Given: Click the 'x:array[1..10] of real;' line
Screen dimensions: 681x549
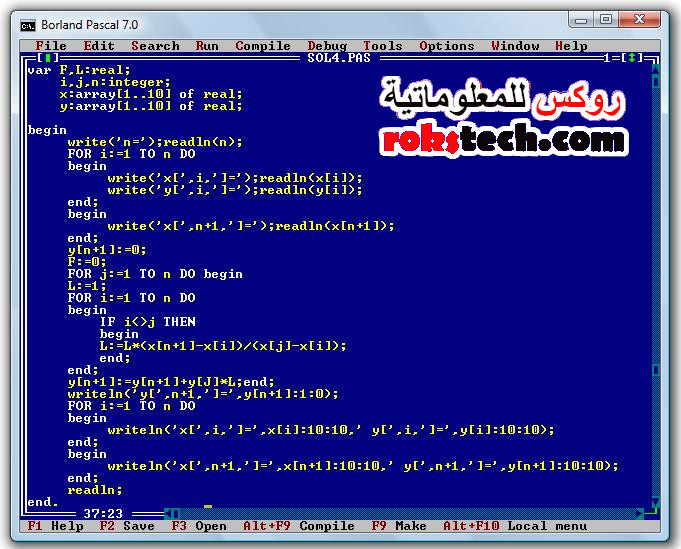Looking at the screenshot, I should tap(151, 94).
